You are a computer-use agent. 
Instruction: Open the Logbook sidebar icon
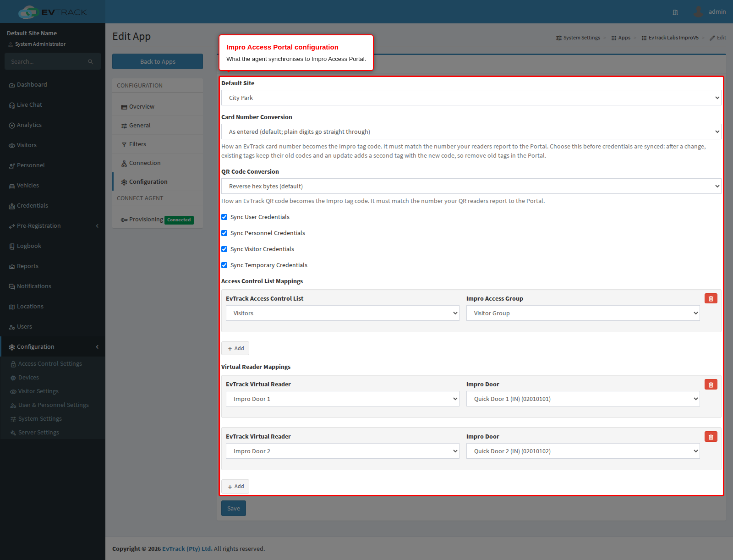tap(12, 247)
